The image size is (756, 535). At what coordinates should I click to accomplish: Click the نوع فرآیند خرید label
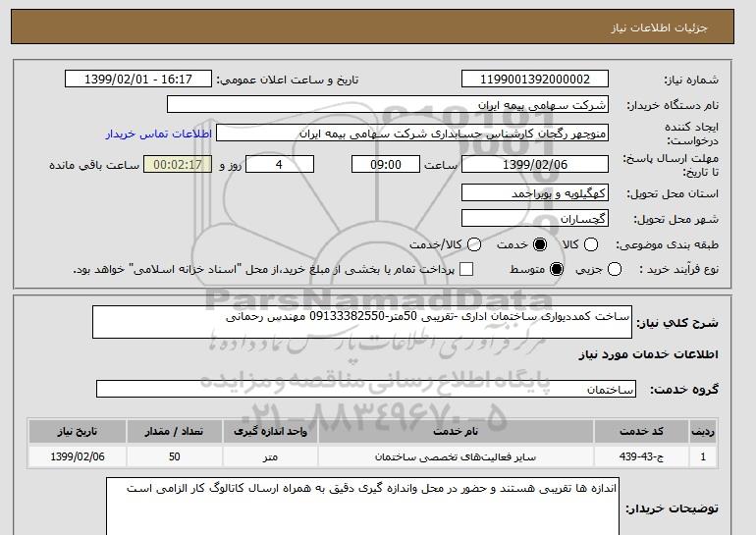pyautogui.click(x=678, y=269)
